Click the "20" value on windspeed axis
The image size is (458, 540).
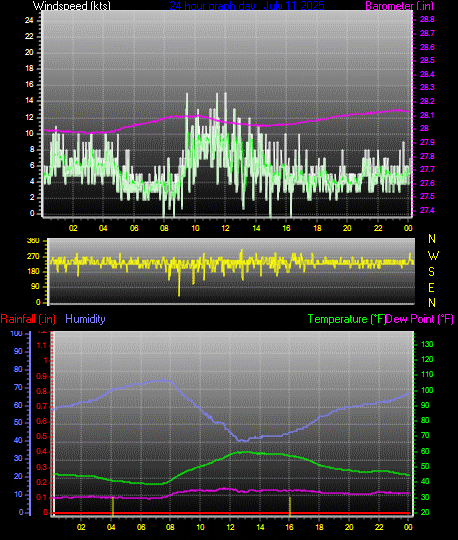[x=29, y=53]
